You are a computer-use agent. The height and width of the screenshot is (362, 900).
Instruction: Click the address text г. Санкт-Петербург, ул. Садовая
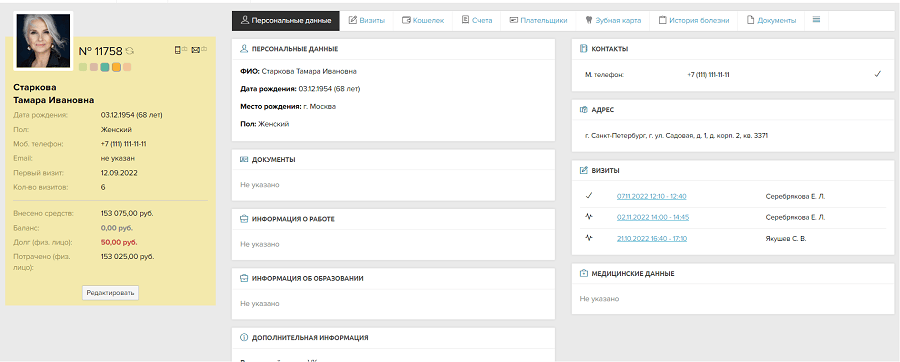(677, 136)
